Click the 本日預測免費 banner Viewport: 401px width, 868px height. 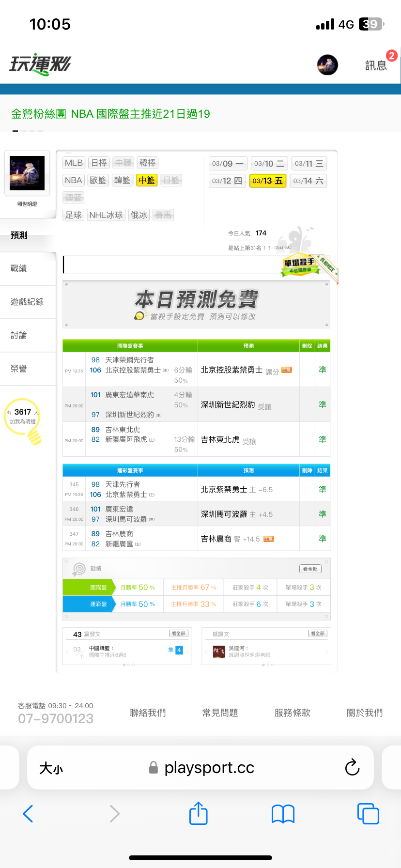[197, 305]
